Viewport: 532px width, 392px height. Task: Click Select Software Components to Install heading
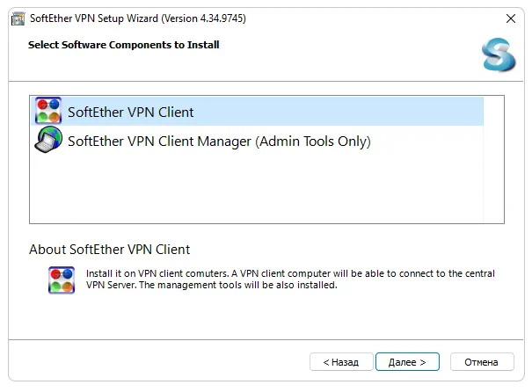123,45
